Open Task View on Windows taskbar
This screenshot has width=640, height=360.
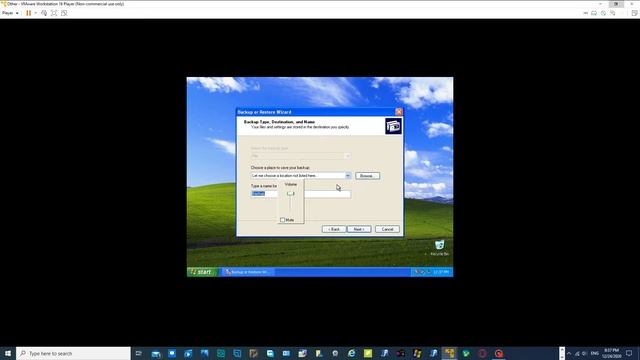[x=139, y=353]
